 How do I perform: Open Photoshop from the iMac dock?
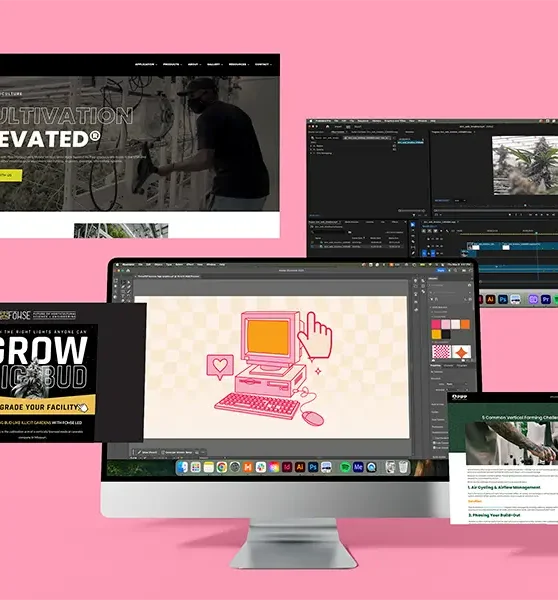pos(313,467)
